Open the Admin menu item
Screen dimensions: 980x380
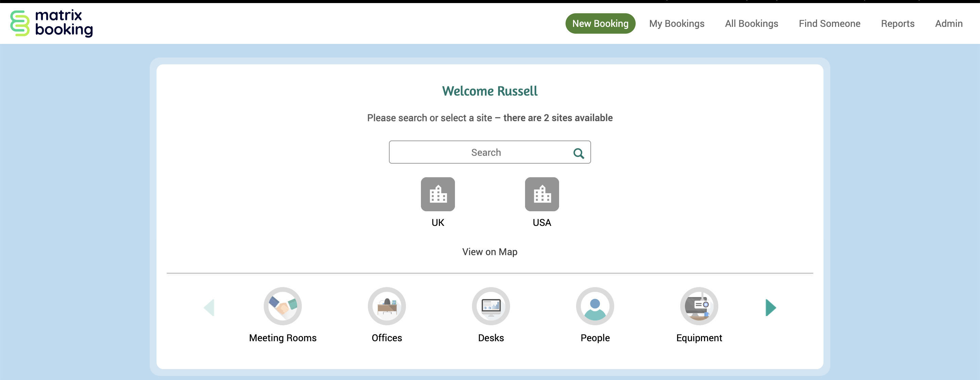[948, 23]
